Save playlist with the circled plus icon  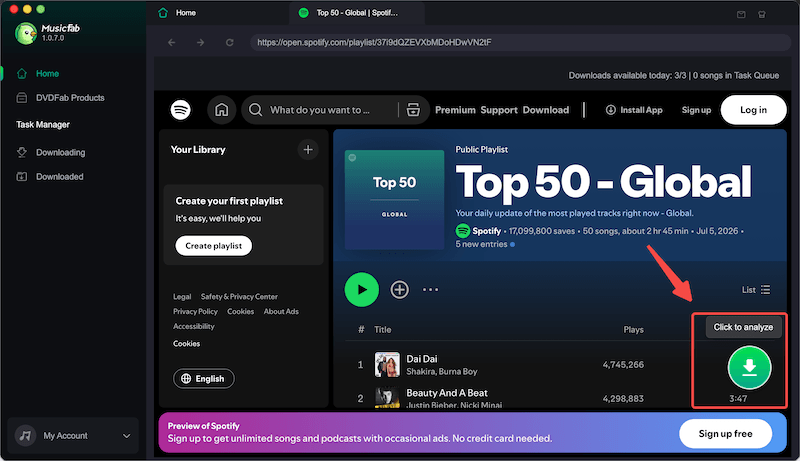coord(399,290)
